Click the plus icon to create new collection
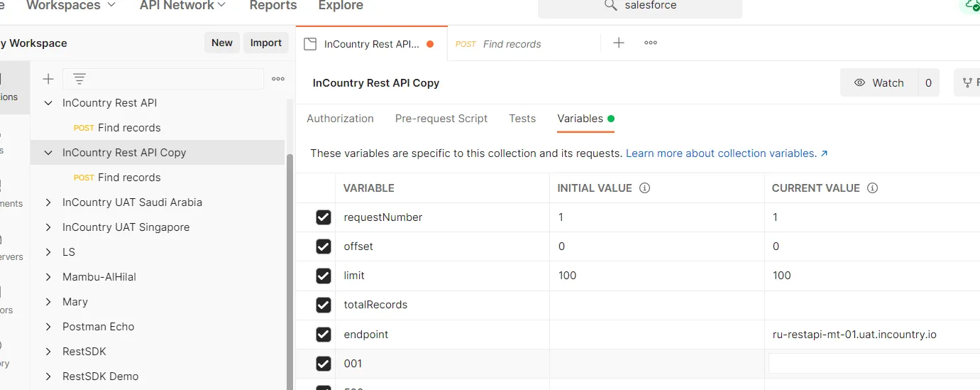Viewport: 980px width, 390px height. [48, 79]
